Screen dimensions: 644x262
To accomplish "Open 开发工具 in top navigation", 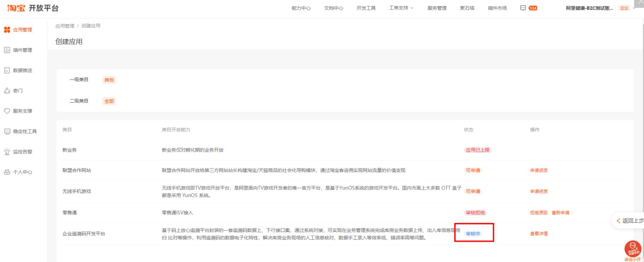I will (366, 8).
